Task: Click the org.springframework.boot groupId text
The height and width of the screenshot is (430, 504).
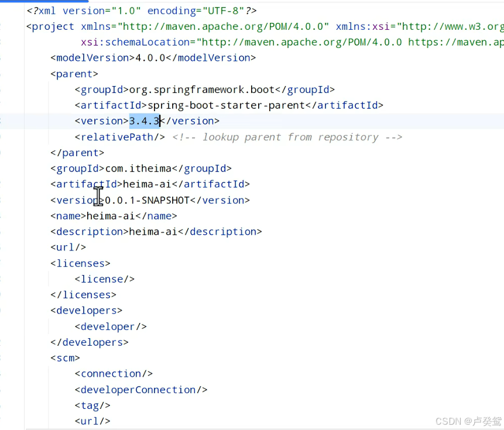Action: (x=202, y=90)
